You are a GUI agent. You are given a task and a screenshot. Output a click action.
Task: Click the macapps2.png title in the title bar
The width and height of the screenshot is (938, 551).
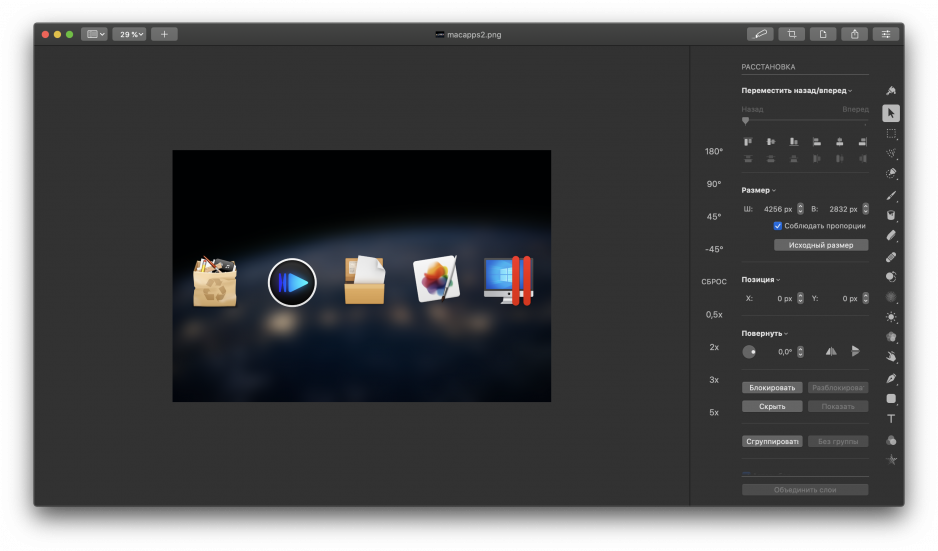pos(474,35)
